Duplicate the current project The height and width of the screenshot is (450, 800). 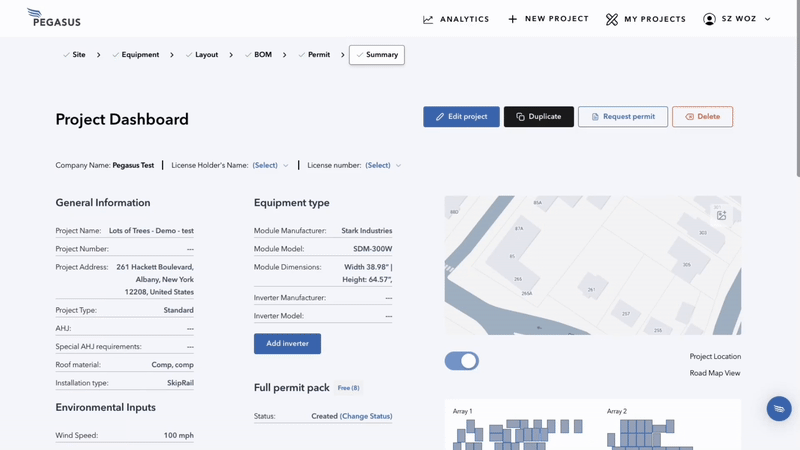click(538, 117)
